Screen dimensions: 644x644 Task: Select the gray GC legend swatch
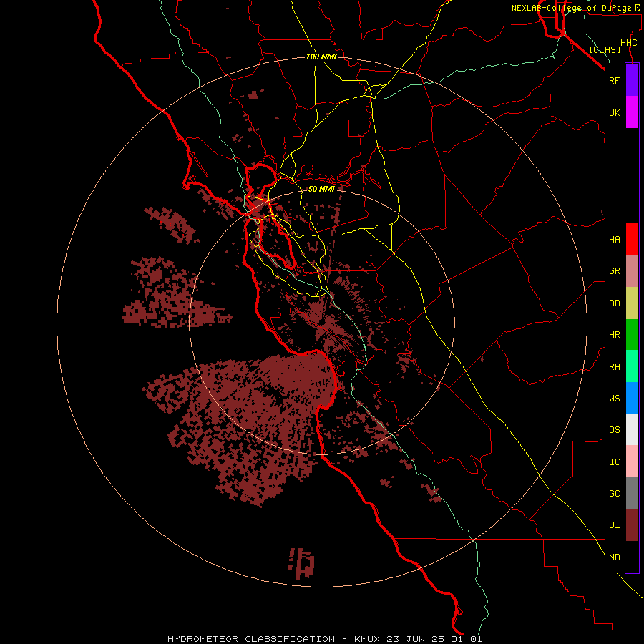pyautogui.click(x=632, y=493)
